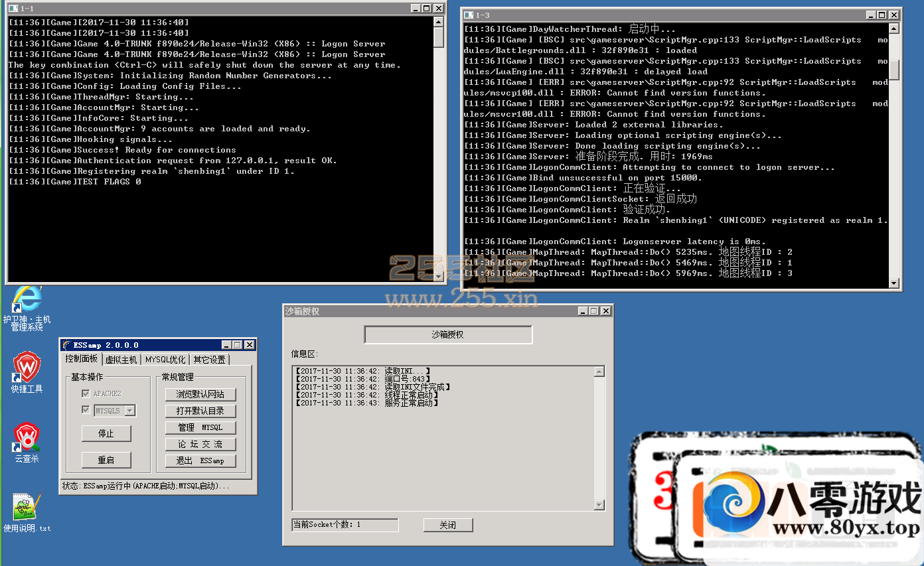
Task: Click the ESSamp title bar feather icon
Action: 66,345
